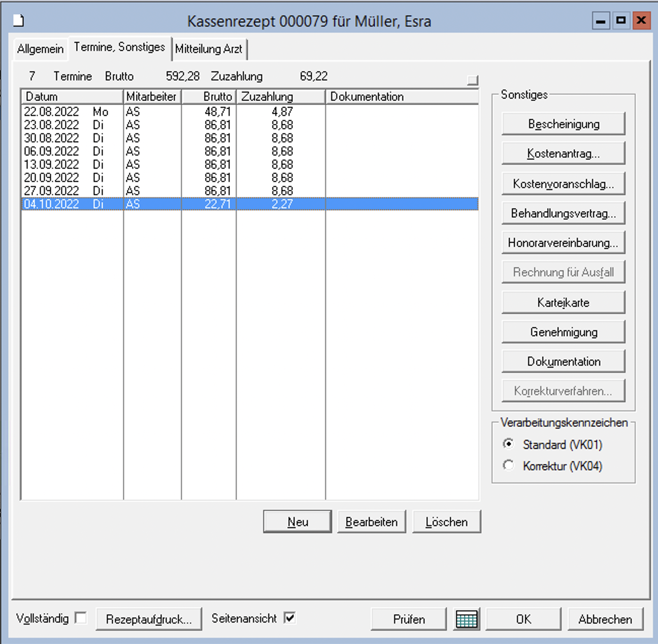Enable the Vollständig checkbox
658x644 pixels.
pos(81,618)
